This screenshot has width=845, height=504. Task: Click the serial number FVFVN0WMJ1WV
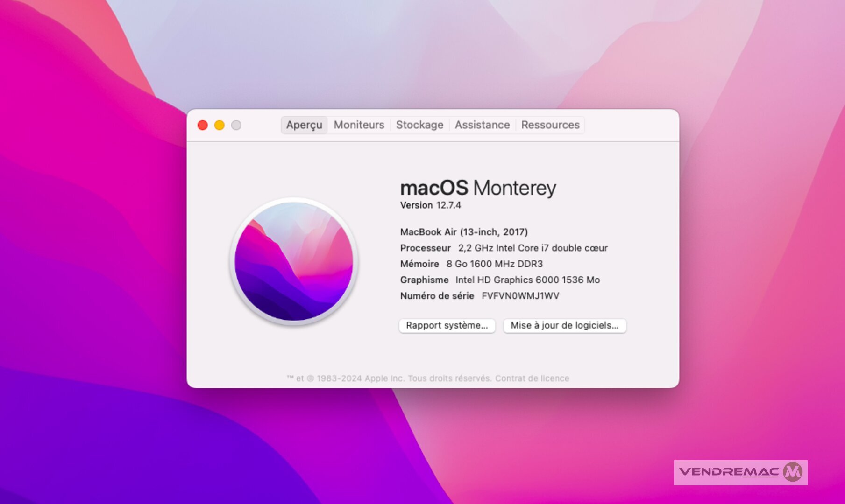[x=520, y=296]
